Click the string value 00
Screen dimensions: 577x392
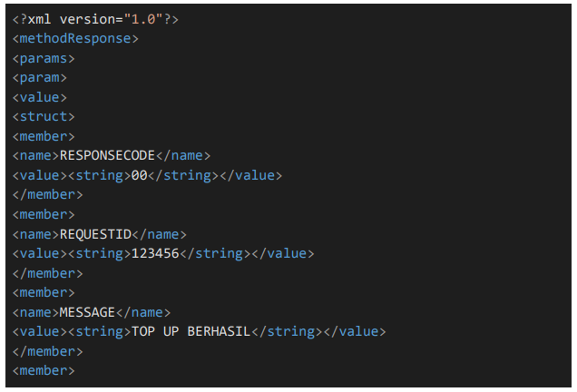[x=139, y=175]
